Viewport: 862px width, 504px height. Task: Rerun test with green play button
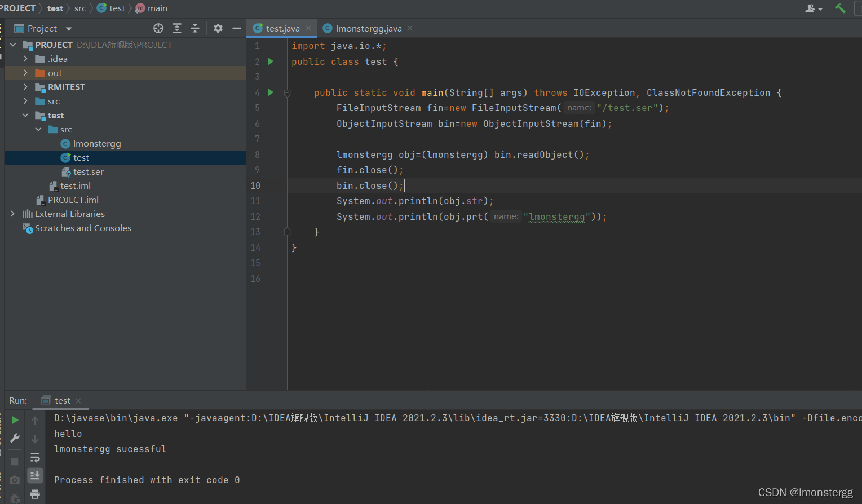coord(15,420)
